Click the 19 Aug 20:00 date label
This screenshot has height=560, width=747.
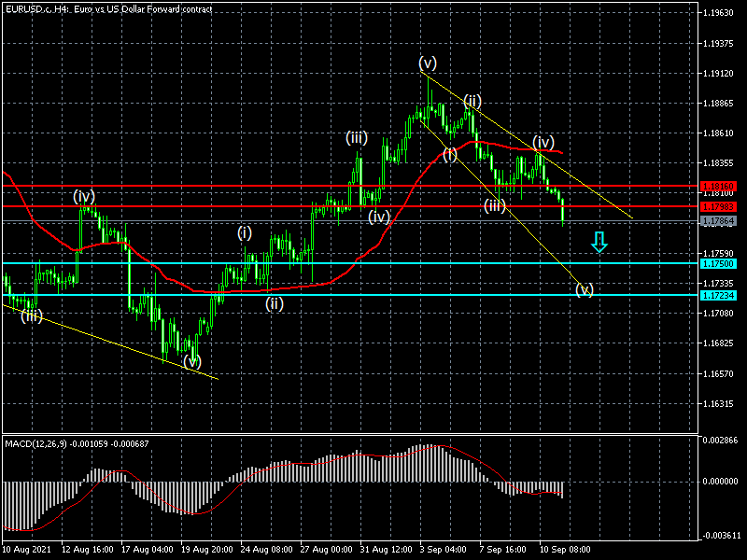click(207, 550)
